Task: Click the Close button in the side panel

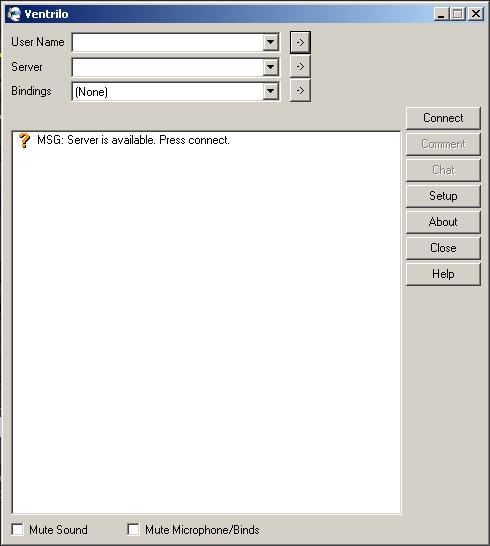Action: click(x=443, y=248)
